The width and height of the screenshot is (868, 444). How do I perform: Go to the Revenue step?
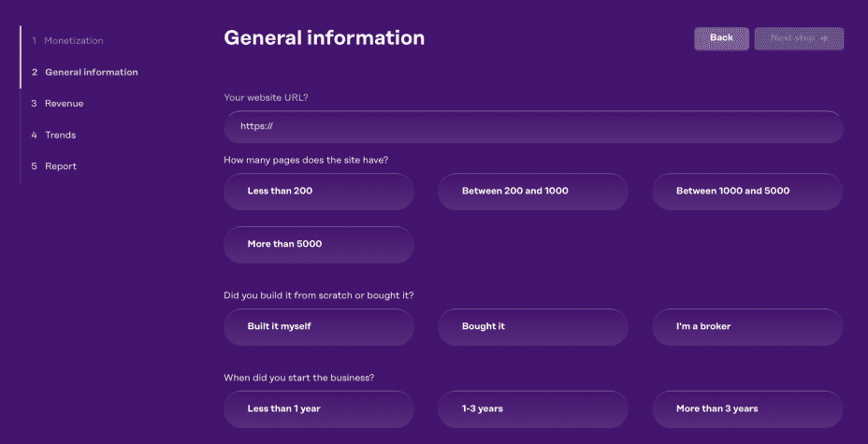click(64, 103)
